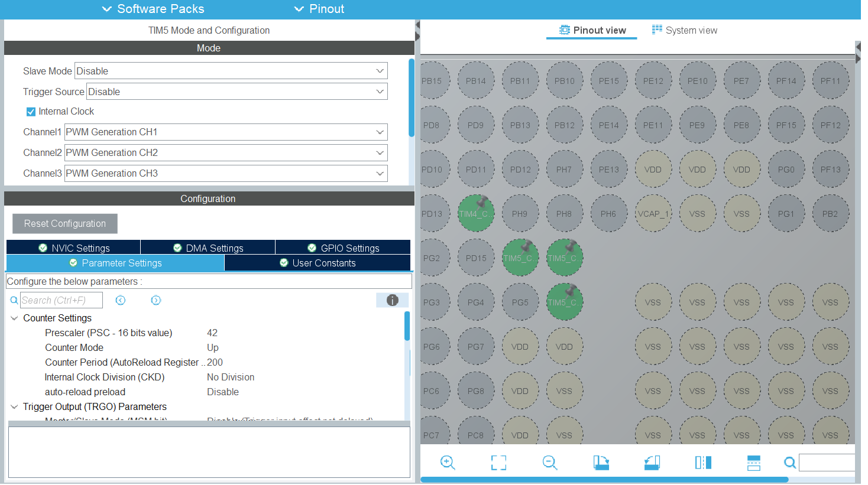The width and height of the screenshot is (868, 485).
Task: Open the GPIO Settings tab
Action: click(x=343, y=248)
